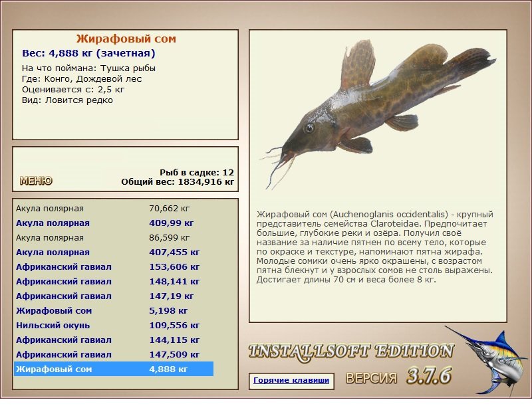Image resolution: width=532 pixels, height=408 pixels.
Task: Pick the Африканский гавиал 144,115 кг entry
Action: [x=114, y=340]
